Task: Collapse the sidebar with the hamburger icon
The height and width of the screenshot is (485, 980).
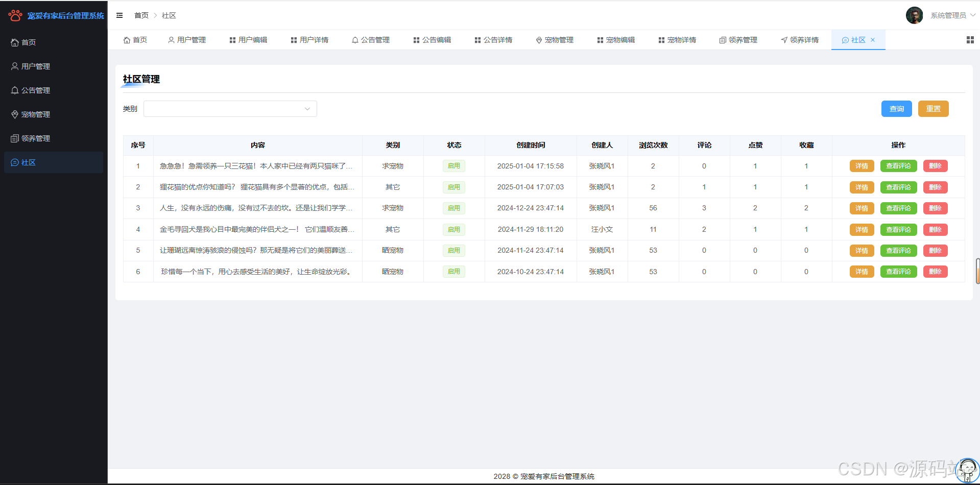Action: click(x=119, y=15)
